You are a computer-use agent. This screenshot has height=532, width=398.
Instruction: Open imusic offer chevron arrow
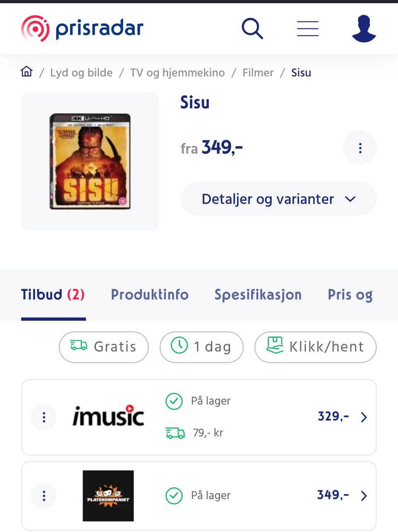coord(364,417)
